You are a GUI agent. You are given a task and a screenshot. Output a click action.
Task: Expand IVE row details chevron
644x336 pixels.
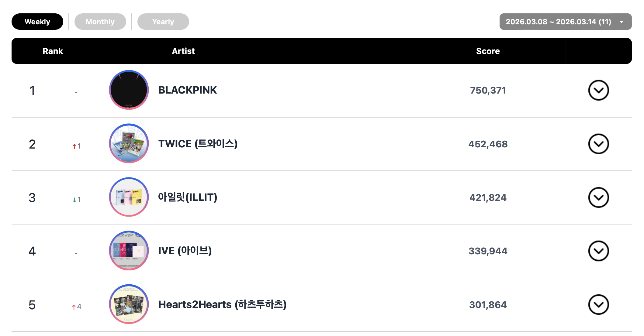[x=598, y=251]
